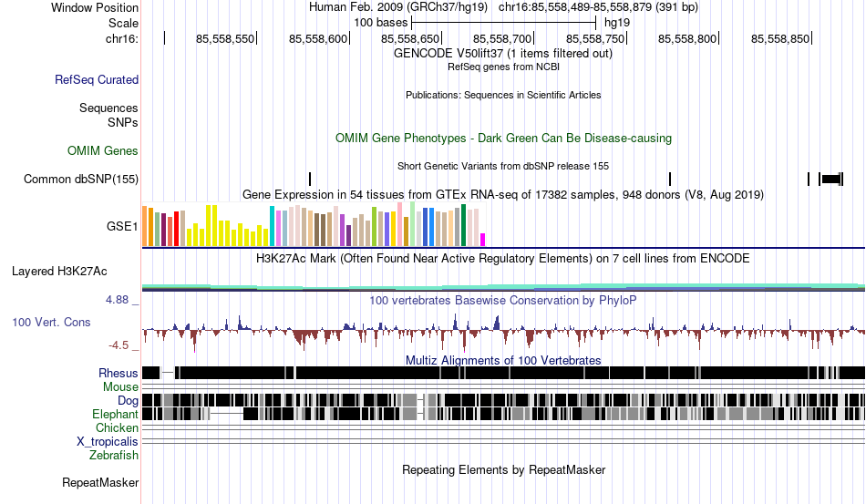Click the Sequences track label

108,108
